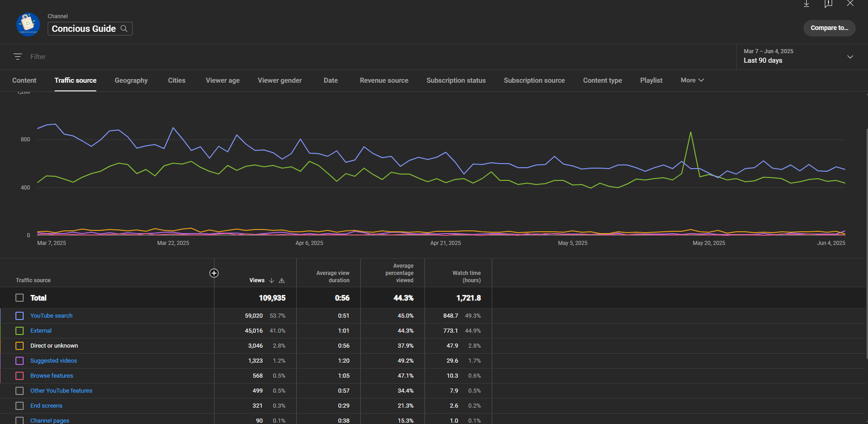Toggle the Direct or unknown checkbox
This screenshot has width=868, height=424.
tap(20, 346)
